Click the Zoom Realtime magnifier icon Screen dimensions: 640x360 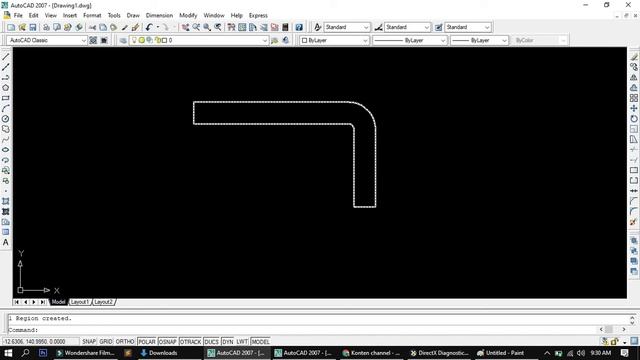click(196, 27)
